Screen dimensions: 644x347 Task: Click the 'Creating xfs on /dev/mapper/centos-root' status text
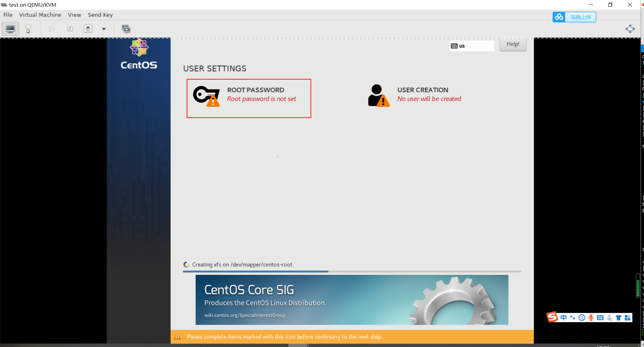tap(242, 265)
